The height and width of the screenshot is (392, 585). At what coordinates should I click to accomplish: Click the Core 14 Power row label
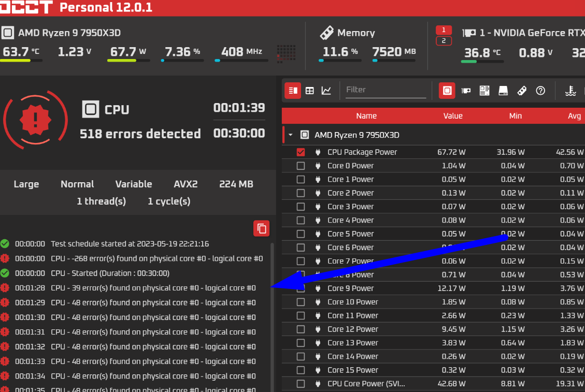[353, 357]
